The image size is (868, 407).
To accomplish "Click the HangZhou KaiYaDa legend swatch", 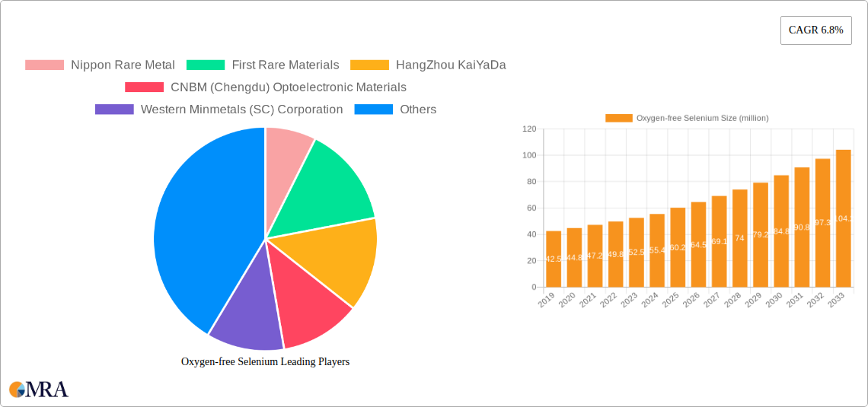I will [370, 65].
